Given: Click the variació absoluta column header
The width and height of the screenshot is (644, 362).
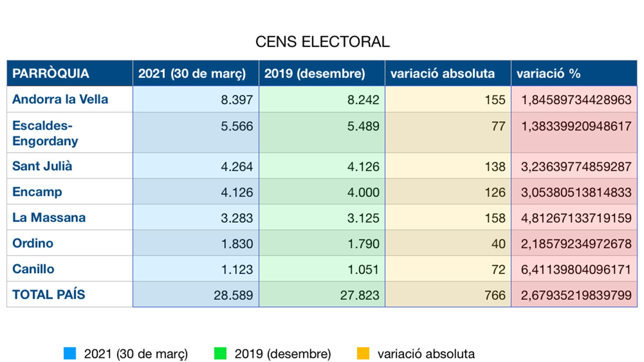Looking at the screenshot, I should click(442, 74).
